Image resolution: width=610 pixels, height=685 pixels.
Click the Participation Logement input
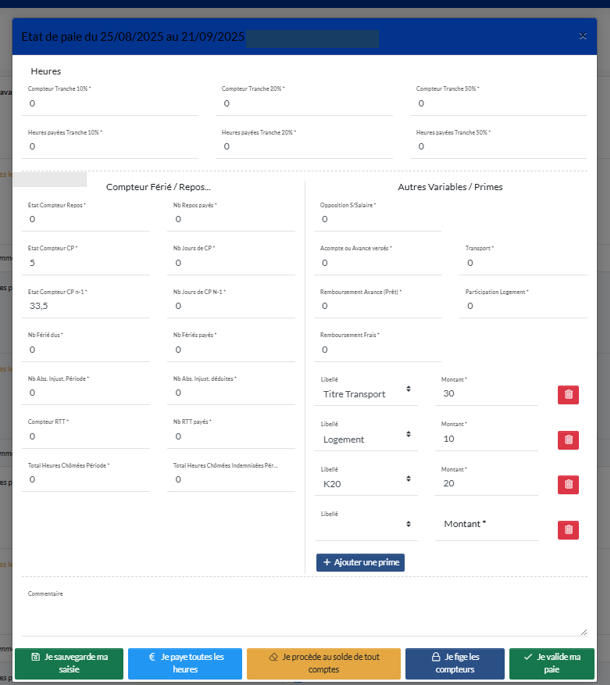tap(524, 306)
